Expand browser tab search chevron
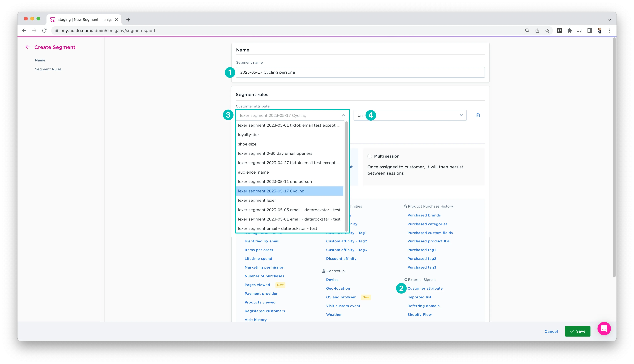The width and height of the screenshot is (634, 364). click(610, 19)
